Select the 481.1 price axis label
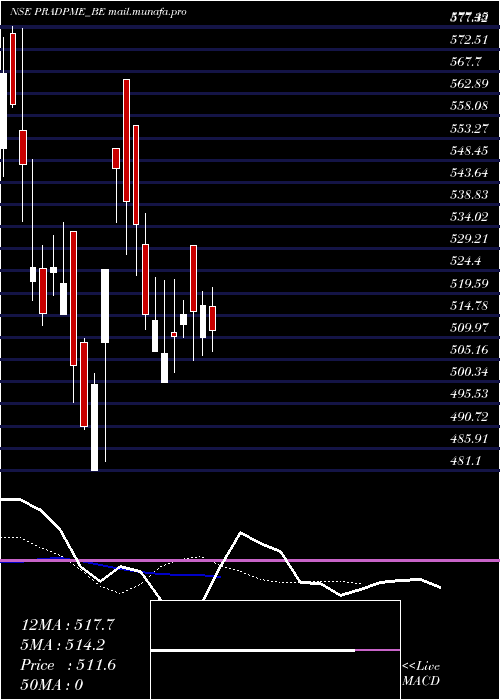500x700 pixels. (465, 461)
